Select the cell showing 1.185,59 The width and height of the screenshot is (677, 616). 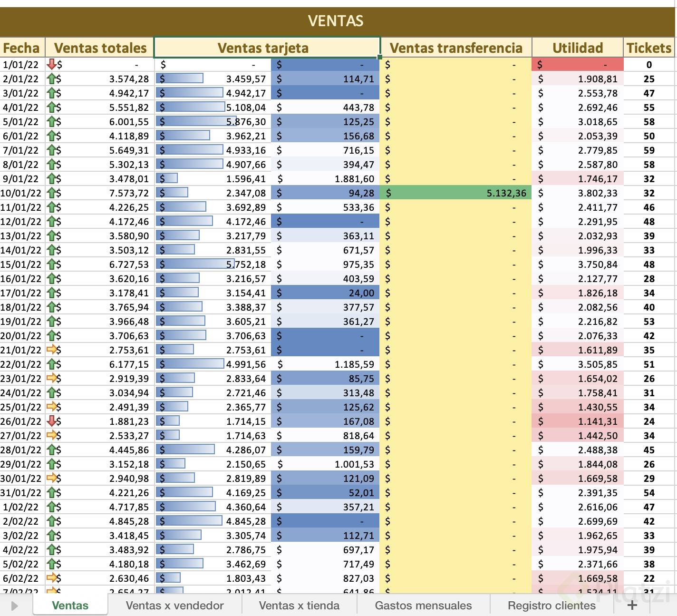pyautogui.click(x=326, y=364)
